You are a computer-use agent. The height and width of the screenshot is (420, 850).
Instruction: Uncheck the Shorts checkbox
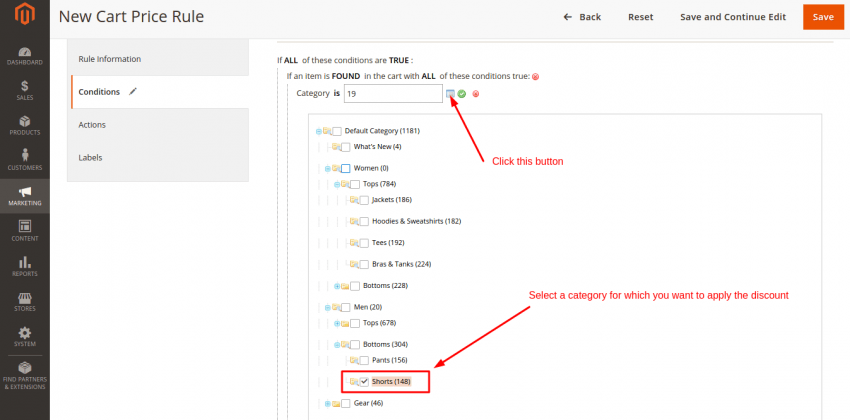pyautogui.click(x=364, y=382)
